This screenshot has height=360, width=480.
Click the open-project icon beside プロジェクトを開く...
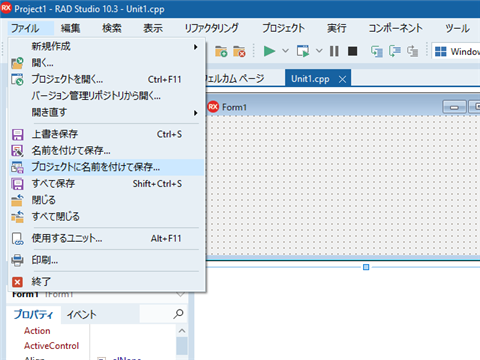(17, 79)
